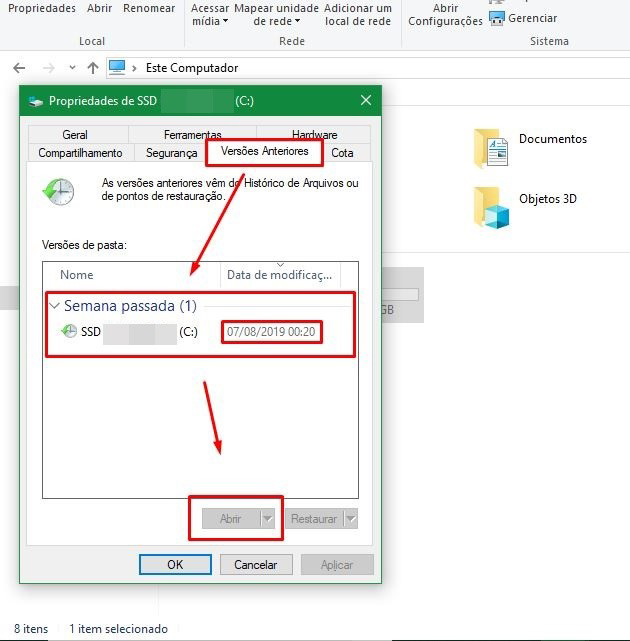630x641 pixels.
Task: Click the Objetos 3D folder label
Action: pos(548,199)
